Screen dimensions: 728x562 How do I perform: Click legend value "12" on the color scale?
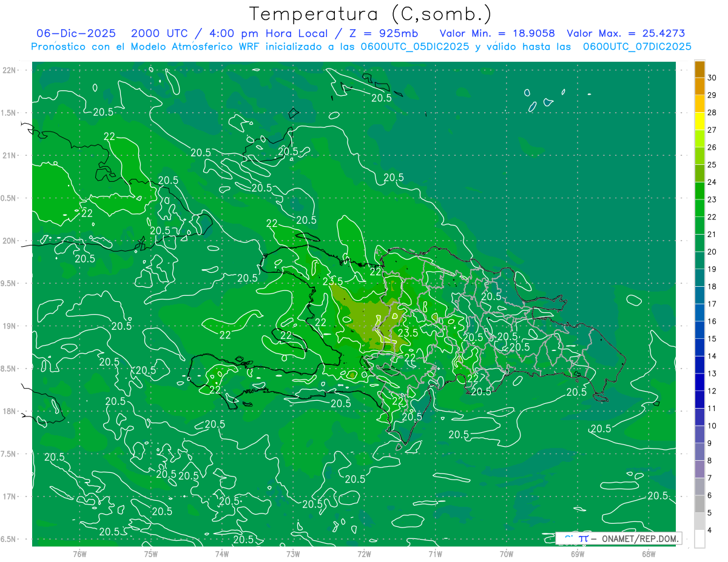point(712,391)
